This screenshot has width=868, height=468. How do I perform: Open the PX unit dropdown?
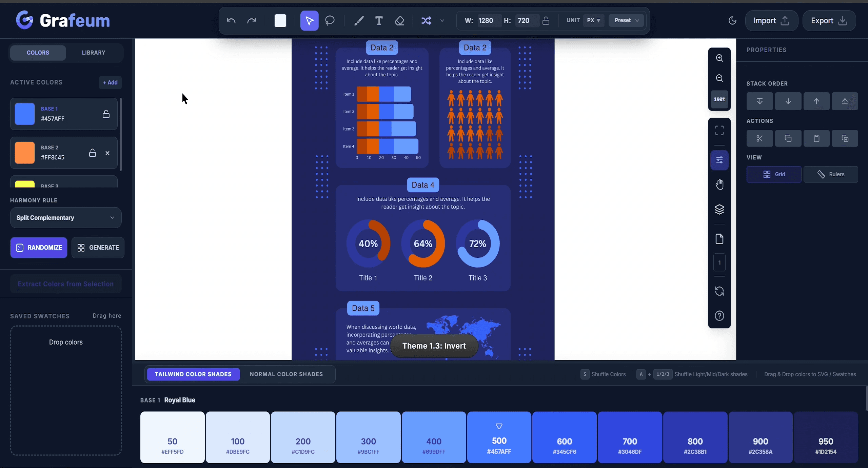click(x=593, y=20)
